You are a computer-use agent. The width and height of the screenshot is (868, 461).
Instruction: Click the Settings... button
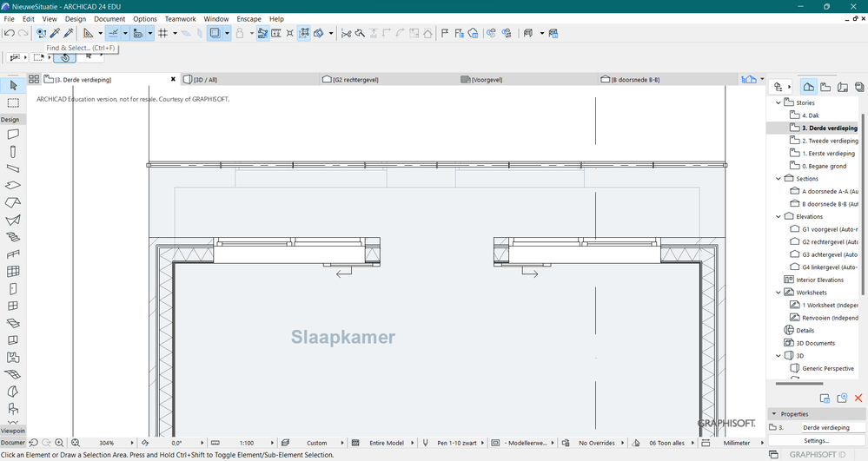click(x=816, y=441)
